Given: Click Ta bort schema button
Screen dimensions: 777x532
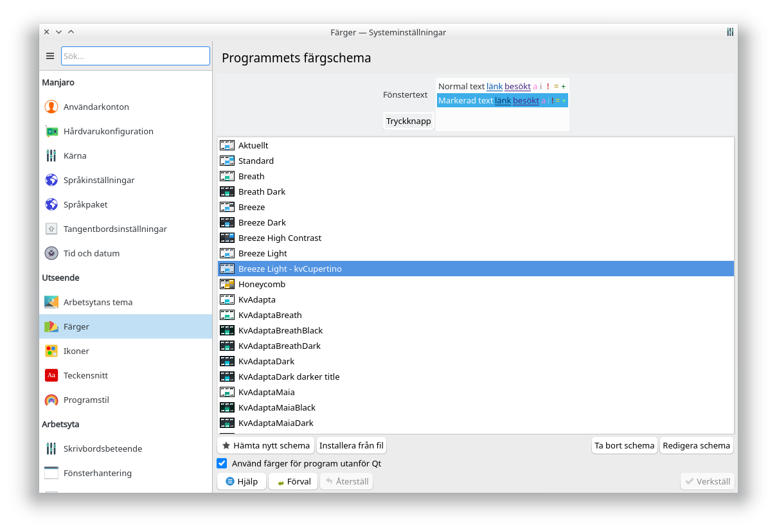Looking at the screenshot, I should pyautogui.click(x=625, y=445).
